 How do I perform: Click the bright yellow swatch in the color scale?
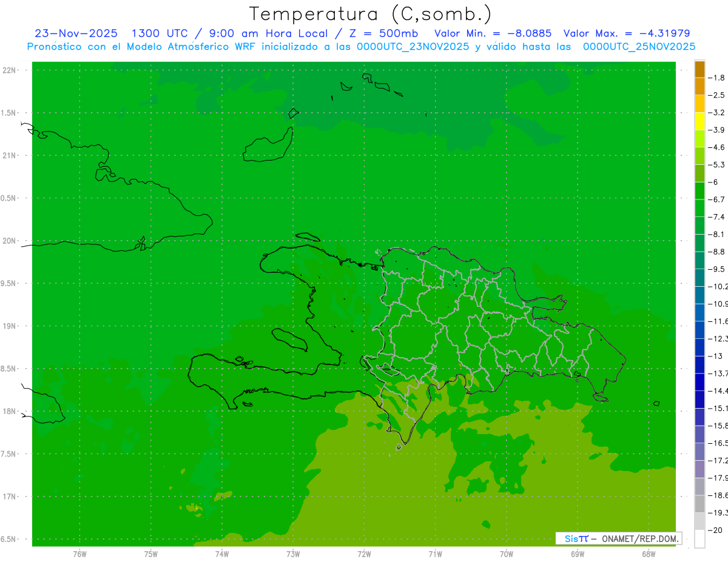pos(699,121)
